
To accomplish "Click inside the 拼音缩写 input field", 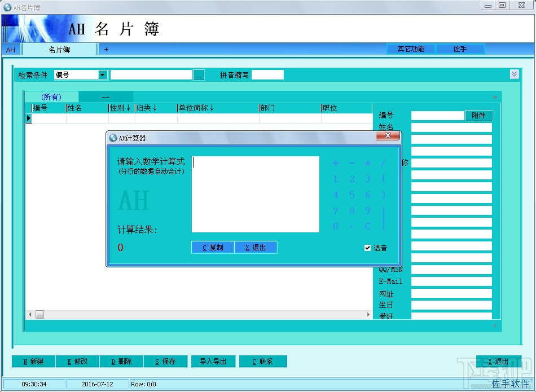I will pos(267,74).
